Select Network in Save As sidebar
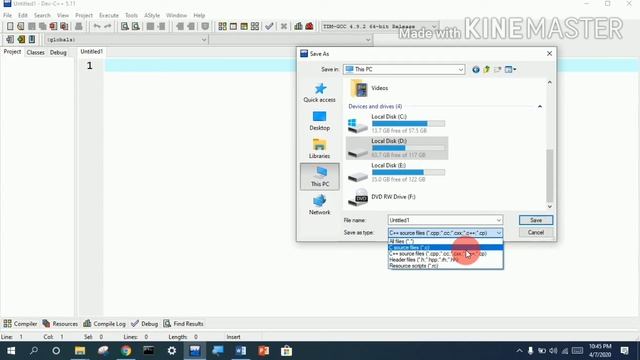 coord(320,205)
